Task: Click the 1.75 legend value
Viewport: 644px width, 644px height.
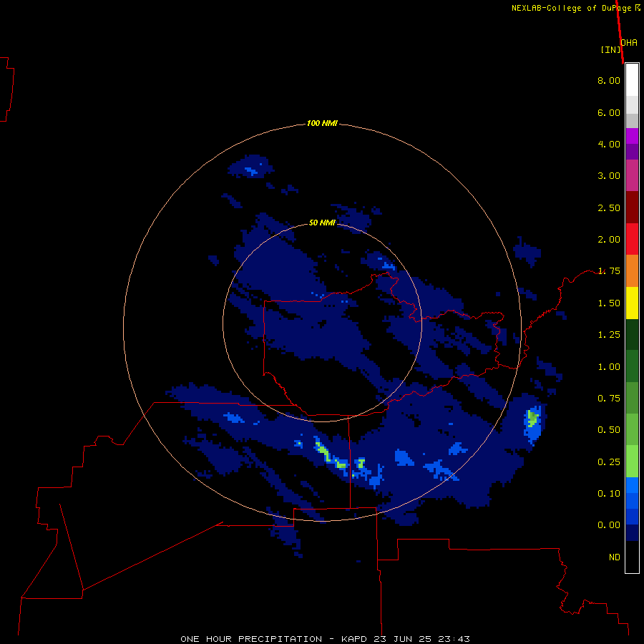Action: [x=609, y=271]
